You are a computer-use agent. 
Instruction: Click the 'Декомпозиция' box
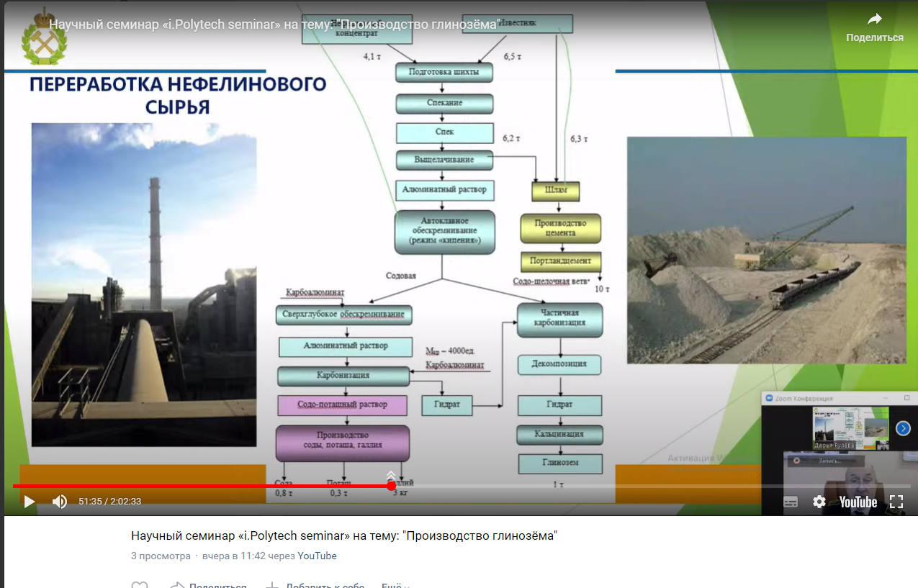pos(560,364)
